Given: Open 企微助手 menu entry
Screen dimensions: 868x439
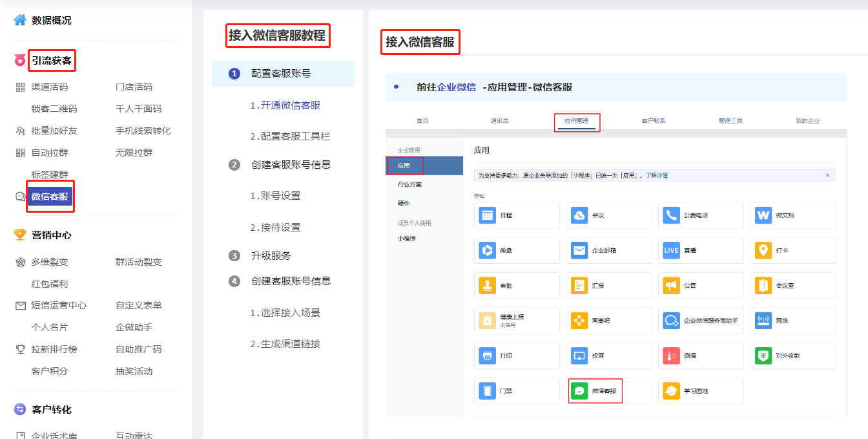Looking at the screenshot, I should point(134,327).
